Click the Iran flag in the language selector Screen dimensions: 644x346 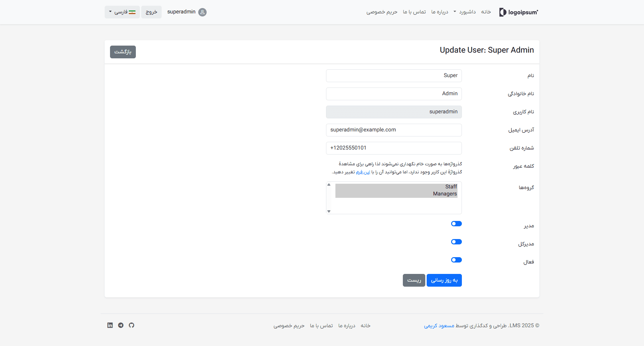coord(132,12)
